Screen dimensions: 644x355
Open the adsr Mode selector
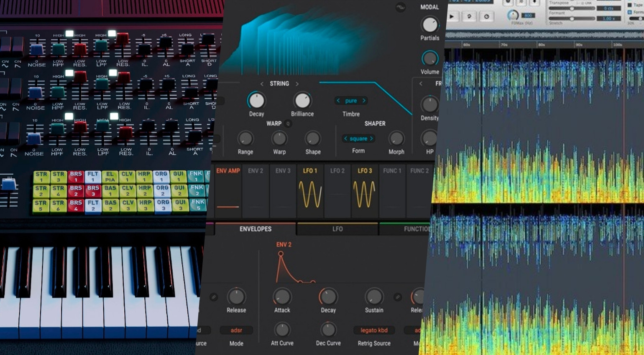tap(236, 330)
